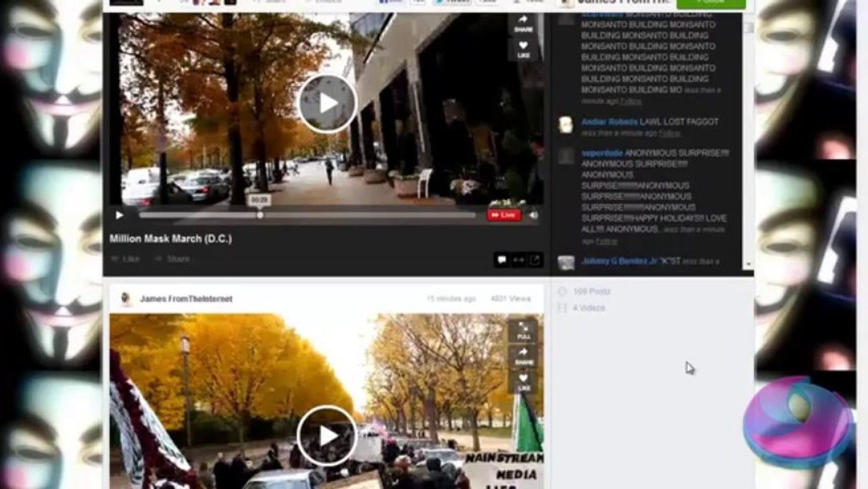Screen dimensions: 868x489
Task: Click the seek bar handle at 00:29
Action: (x=260, y=215)
